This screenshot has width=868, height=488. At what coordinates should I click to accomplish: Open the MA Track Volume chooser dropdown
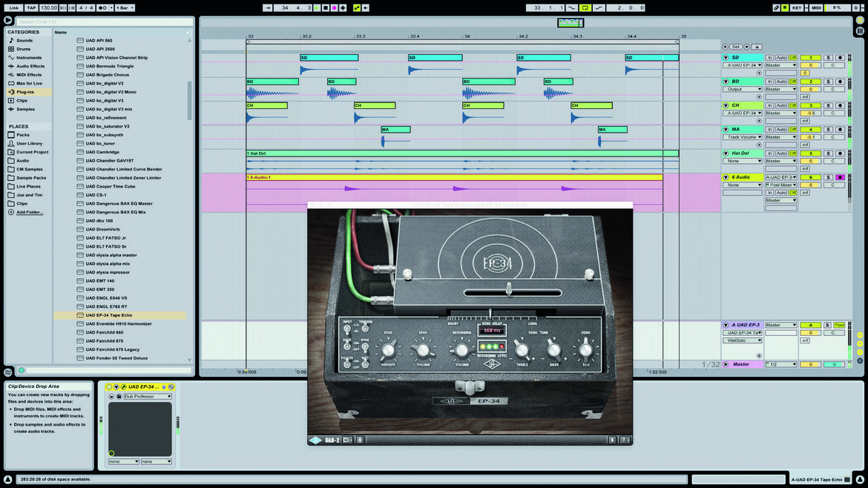pyautogui.click(x=743, y=137)
